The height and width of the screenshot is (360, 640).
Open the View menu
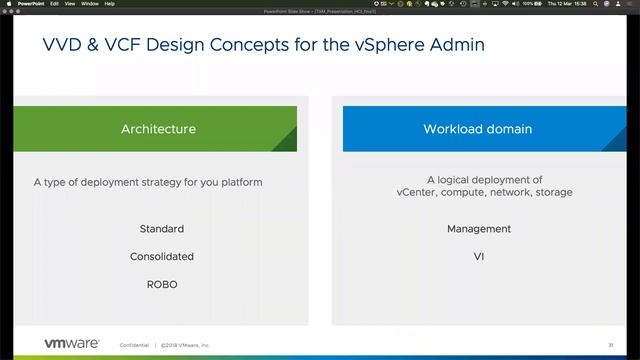click(x=70, y=4)
